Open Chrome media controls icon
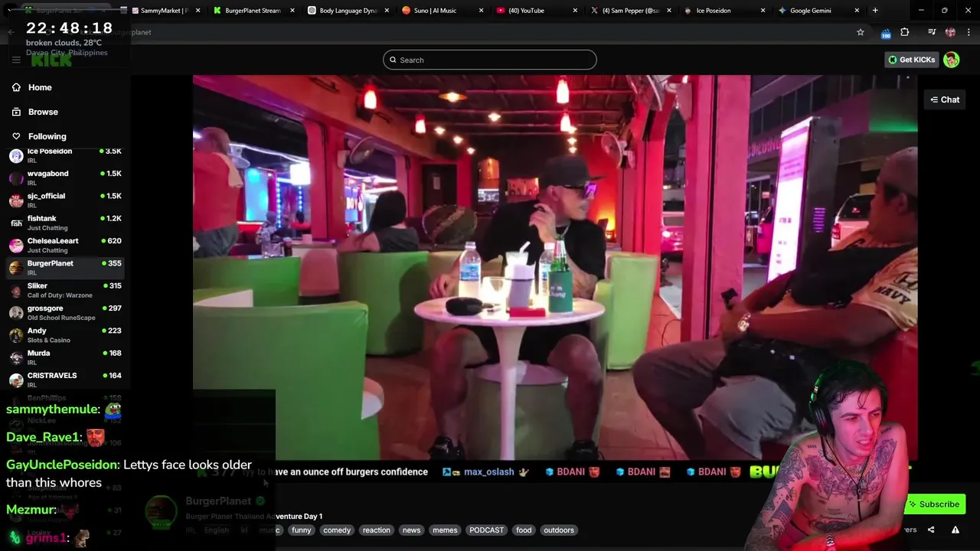 [x=932, y=32]
